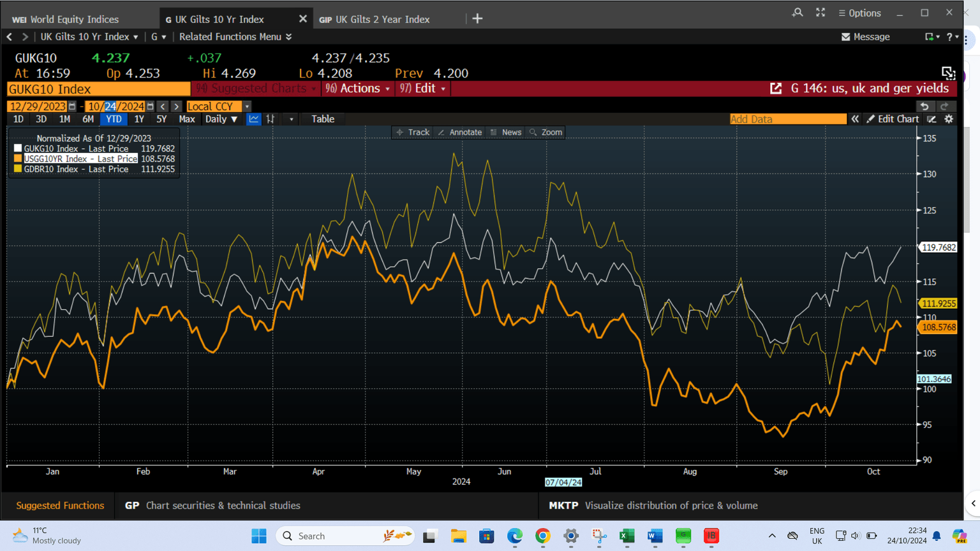Viewport: 980px width, 551px height.
Task: Click the pop-out icon beside G 146
Action: tap(776, 89)
